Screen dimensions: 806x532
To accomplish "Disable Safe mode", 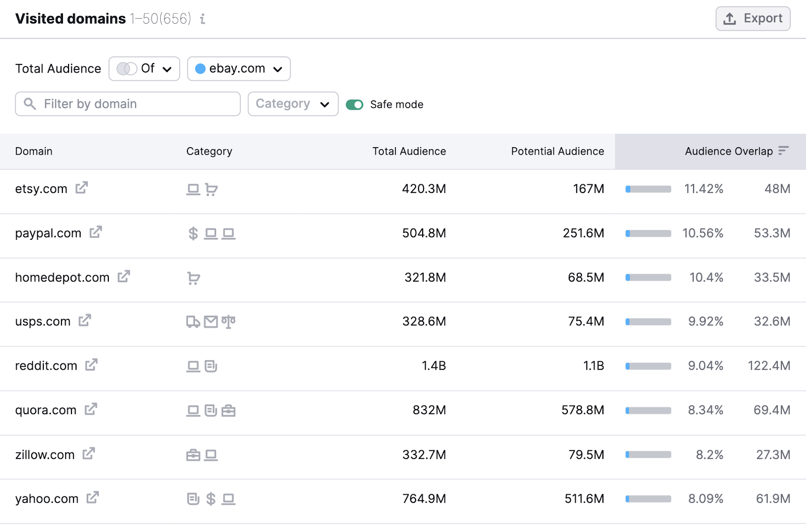I will click(x=355, y=104).
